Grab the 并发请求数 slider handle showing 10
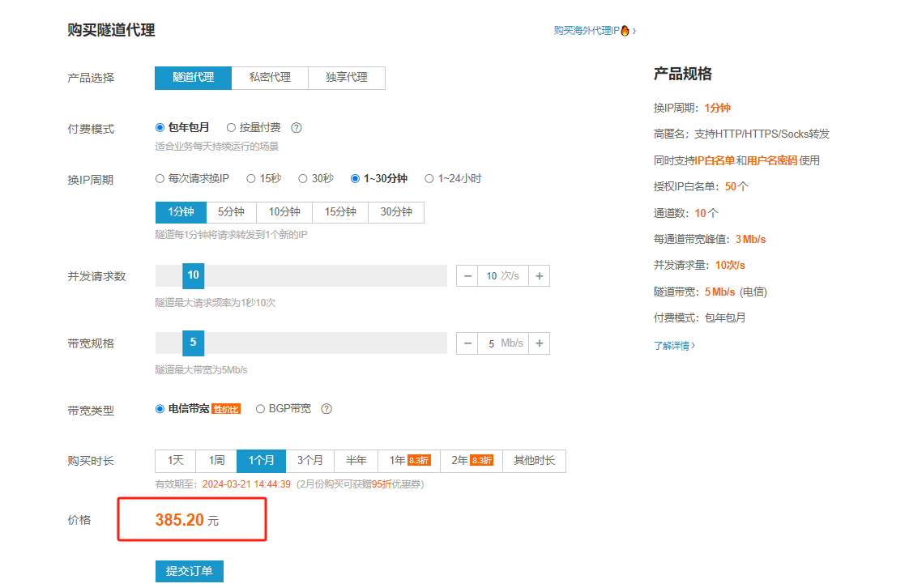Image resolution: width=909 pixels, height=588 pixels. click(x=194, y=275)
